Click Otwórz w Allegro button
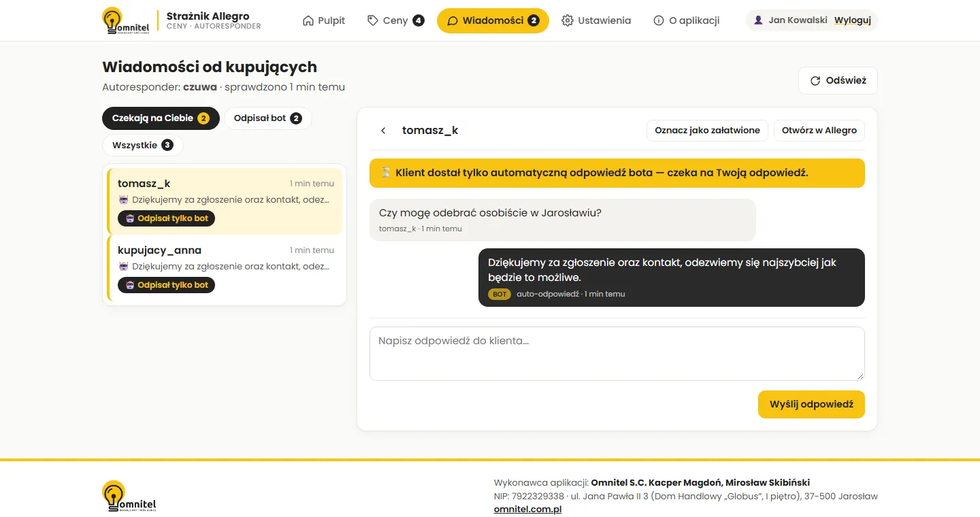The height and width of the screenshot is (517, 980). [819, 131]
